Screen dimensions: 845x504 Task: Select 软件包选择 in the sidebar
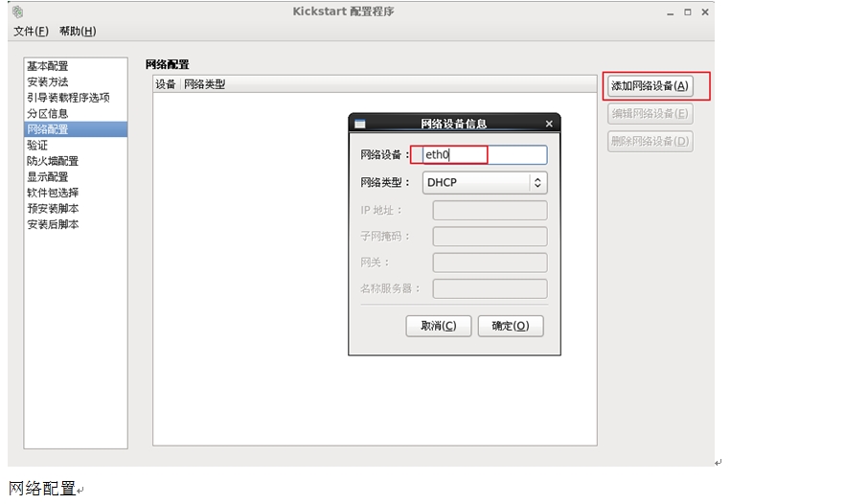(76, 193)
